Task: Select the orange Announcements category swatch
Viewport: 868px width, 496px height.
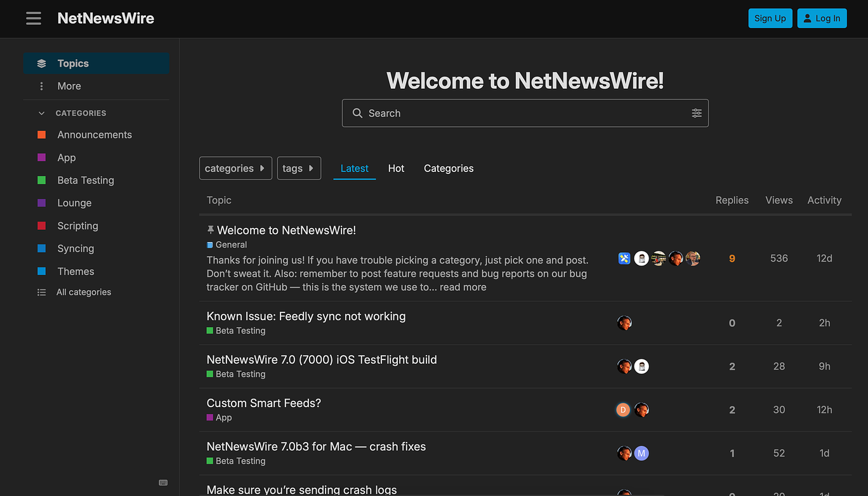Action: tap(42, 135)
